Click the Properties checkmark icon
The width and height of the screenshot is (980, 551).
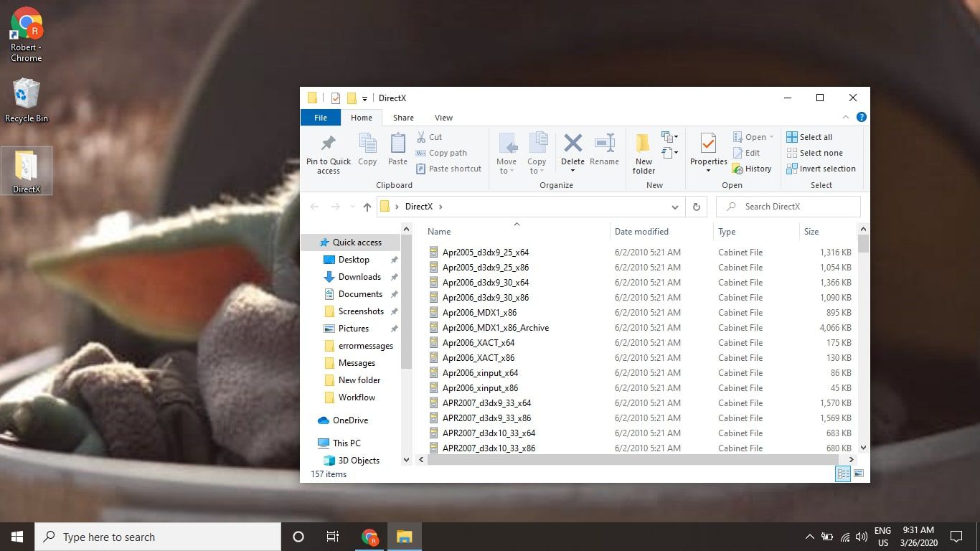point(708,143)
